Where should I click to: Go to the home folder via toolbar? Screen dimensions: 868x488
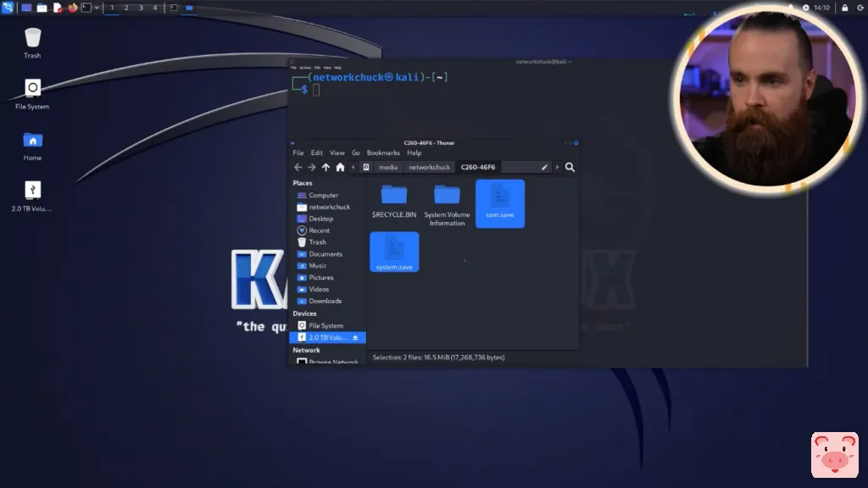340,167
